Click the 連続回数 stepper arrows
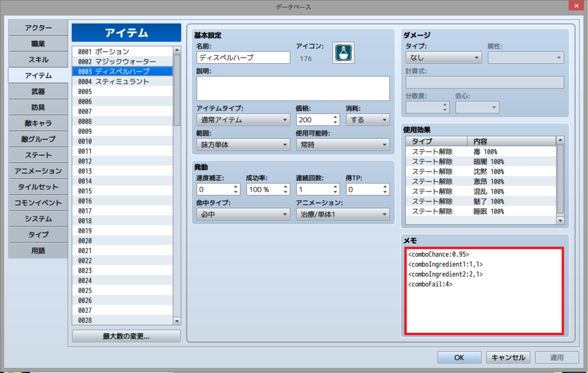 coord(335,189)
